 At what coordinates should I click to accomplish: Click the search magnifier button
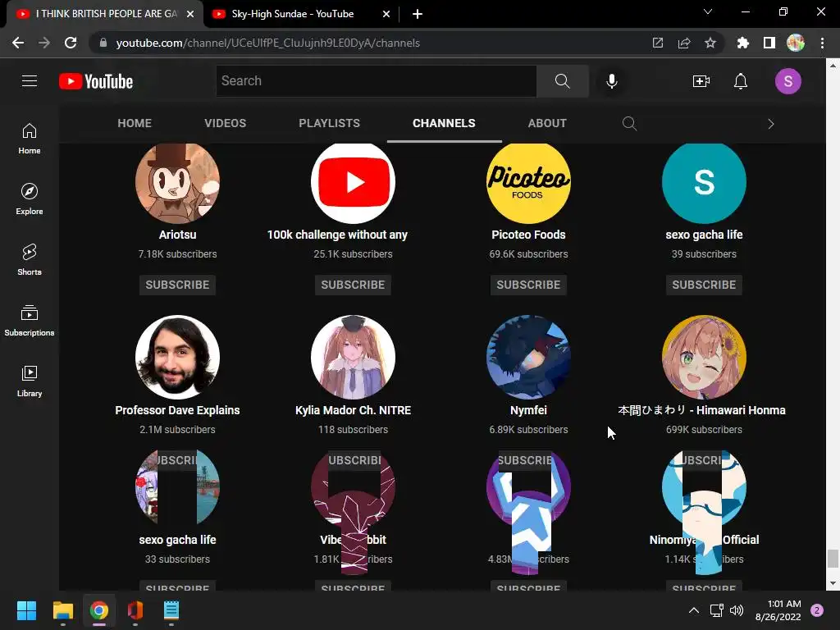click(x=563, y=81)
